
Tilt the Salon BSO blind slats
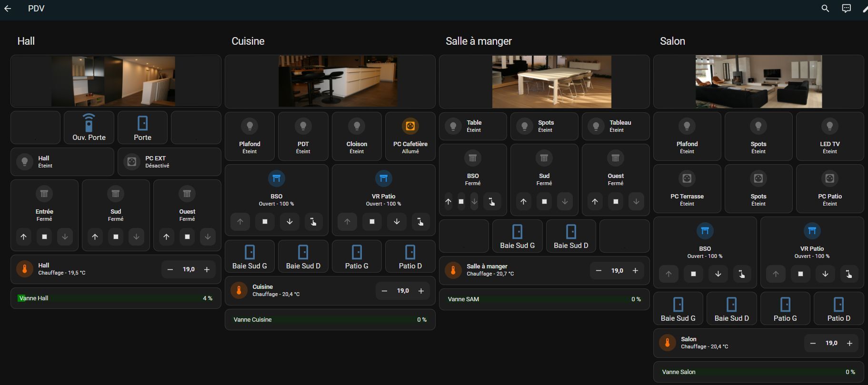742,274
